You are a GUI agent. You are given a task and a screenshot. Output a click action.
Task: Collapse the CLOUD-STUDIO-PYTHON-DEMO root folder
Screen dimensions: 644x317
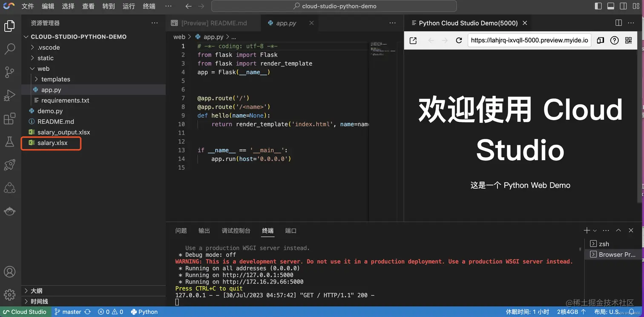click(x=78, y=37)
